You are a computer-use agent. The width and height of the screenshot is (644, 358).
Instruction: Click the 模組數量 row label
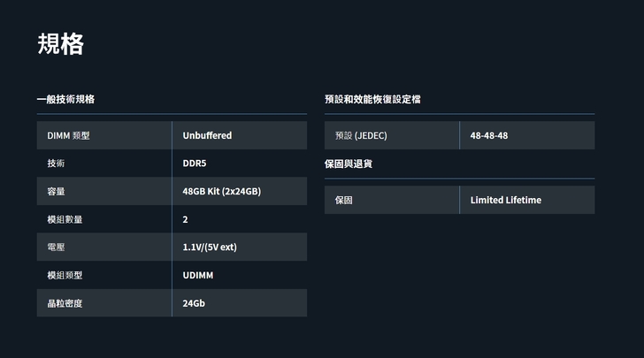[65, 219]
